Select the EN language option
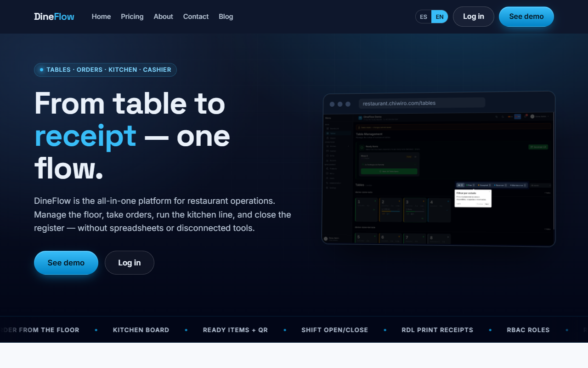The width and height of the screenshot is (588, 368). coord(440,17)
